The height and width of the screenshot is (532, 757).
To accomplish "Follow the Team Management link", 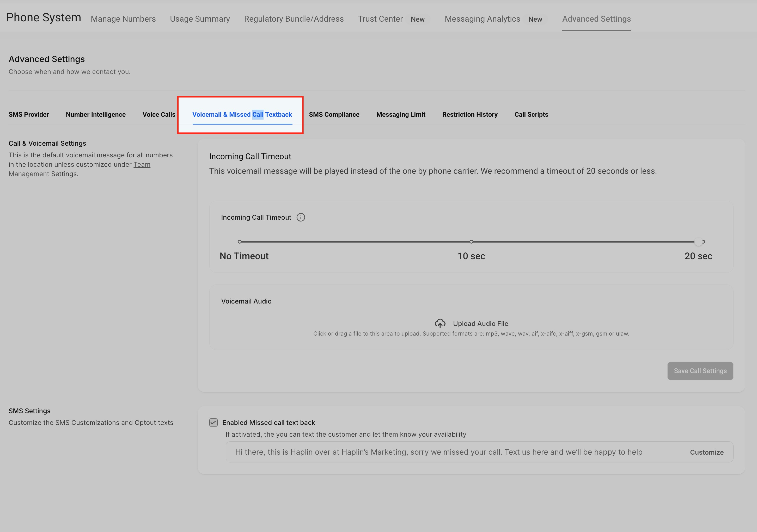I will tap(142, 164).
